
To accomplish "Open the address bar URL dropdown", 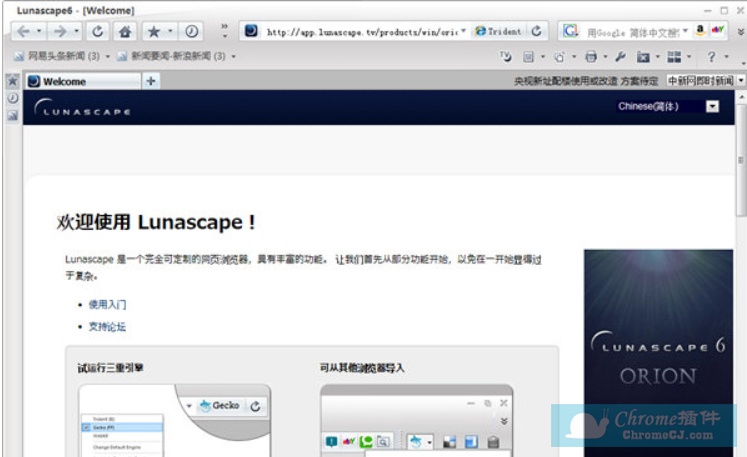I will [463, 31].
